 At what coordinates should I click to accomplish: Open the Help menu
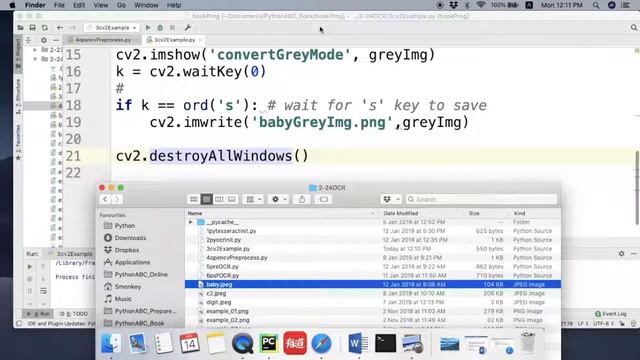174,5
